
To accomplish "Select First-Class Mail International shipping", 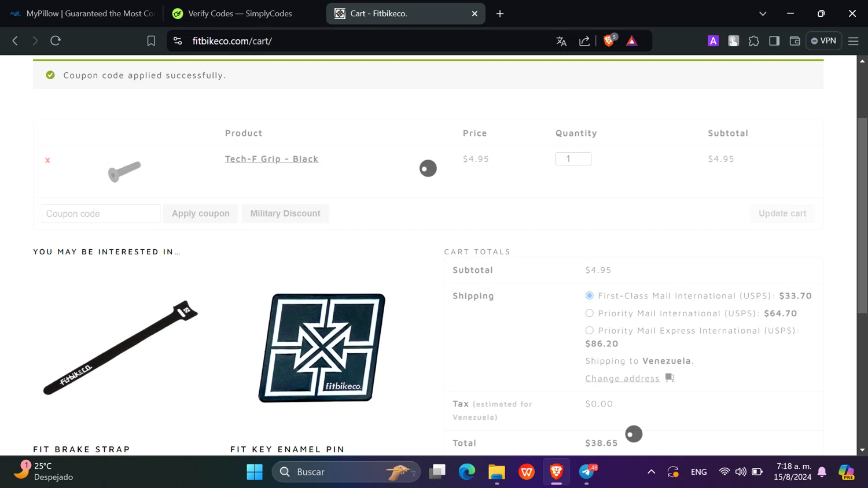I will point(589,295).
